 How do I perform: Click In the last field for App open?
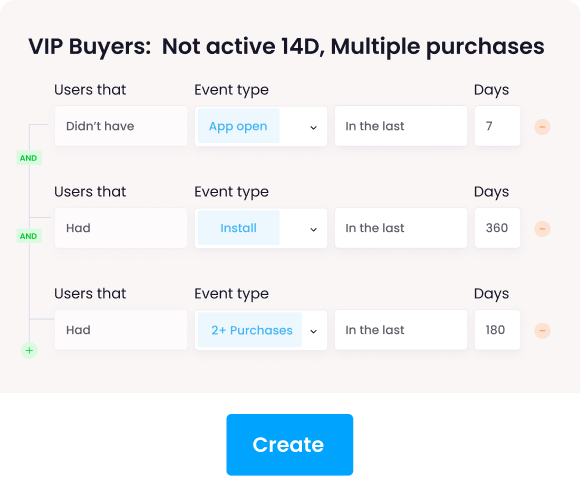(401, 126)
